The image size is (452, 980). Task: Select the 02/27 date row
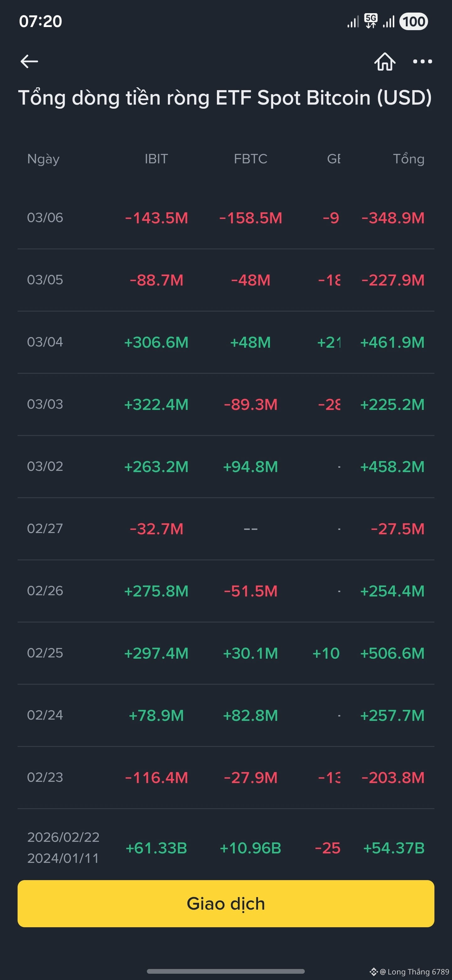click(226, 529)
